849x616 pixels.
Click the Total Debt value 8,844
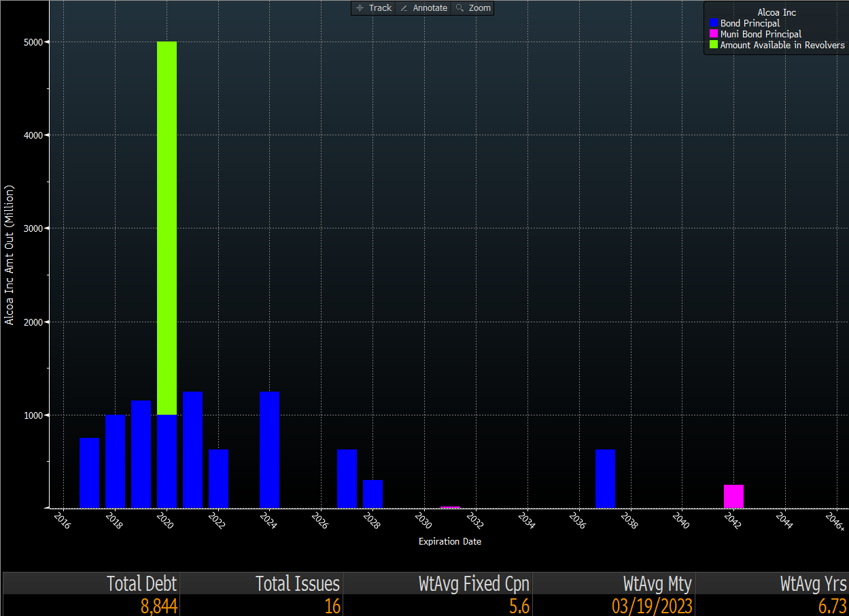pos(159,606)
